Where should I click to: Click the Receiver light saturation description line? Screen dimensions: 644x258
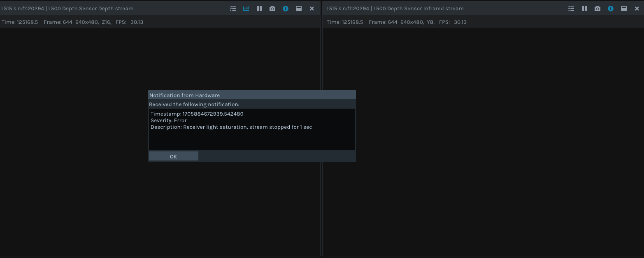pyautogui.click(x=231, y=127)
